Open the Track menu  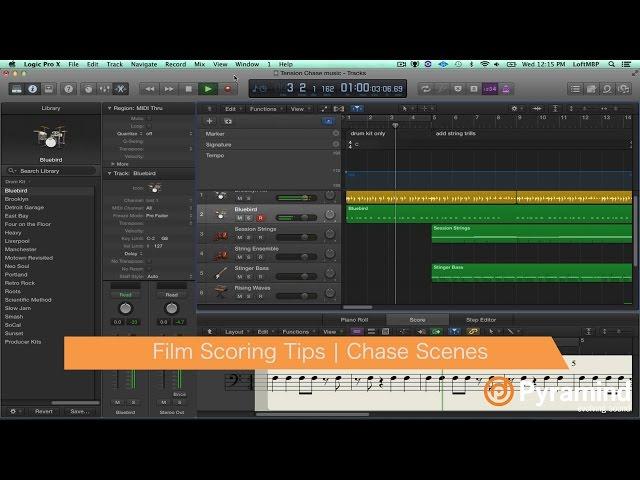pyautogui.click(x=114, y=64)
